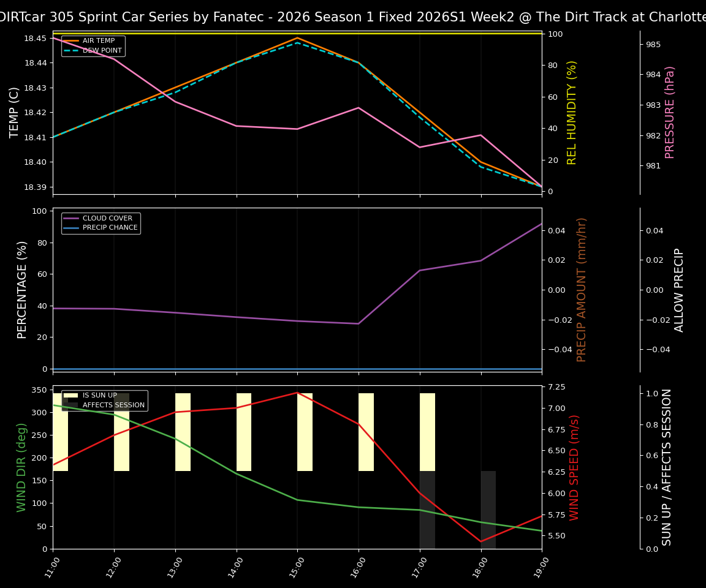Click the red WIND SPEED peak at 15:00

[x=297, y=393]
